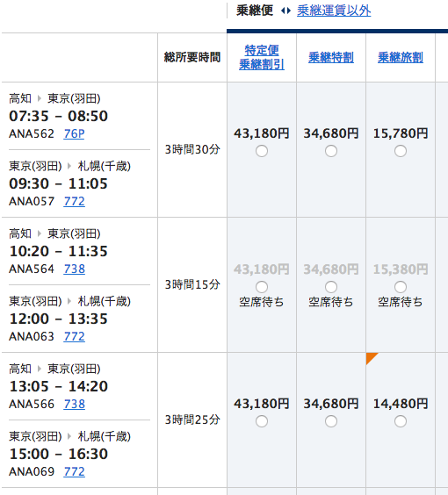View 772 aircraft info for ANA069
The width and height of the screenshot is (448, 495).
[75, 471]
